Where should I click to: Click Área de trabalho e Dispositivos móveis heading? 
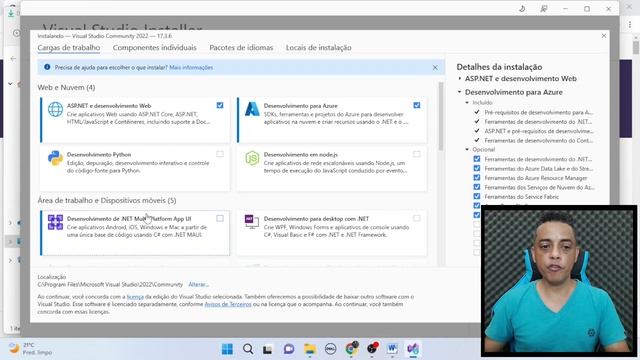pyautogui.click(x=107, y=200)
